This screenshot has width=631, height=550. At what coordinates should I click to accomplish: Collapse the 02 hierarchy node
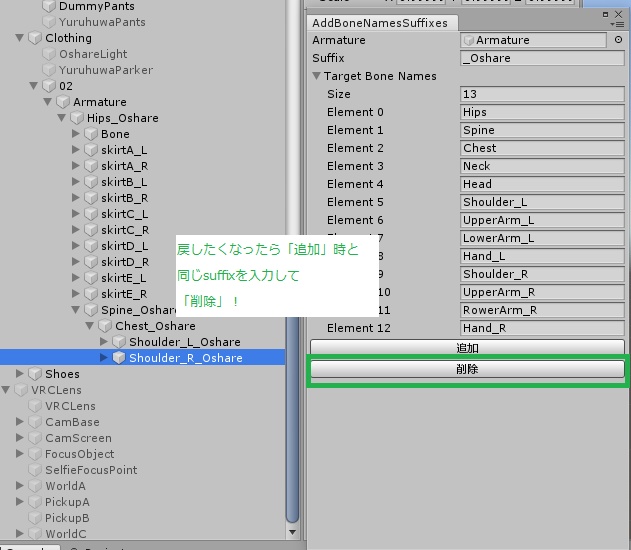point(33,86)
